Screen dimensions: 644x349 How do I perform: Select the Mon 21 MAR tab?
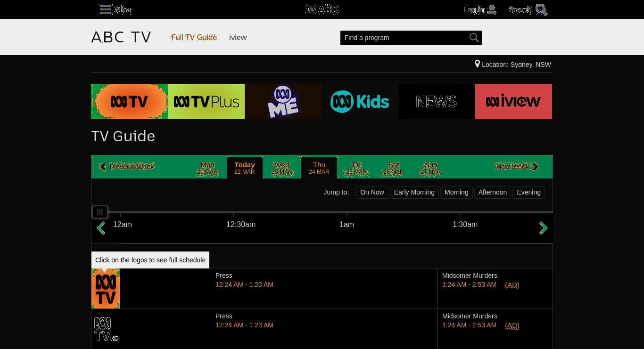[x=207, y=168]
